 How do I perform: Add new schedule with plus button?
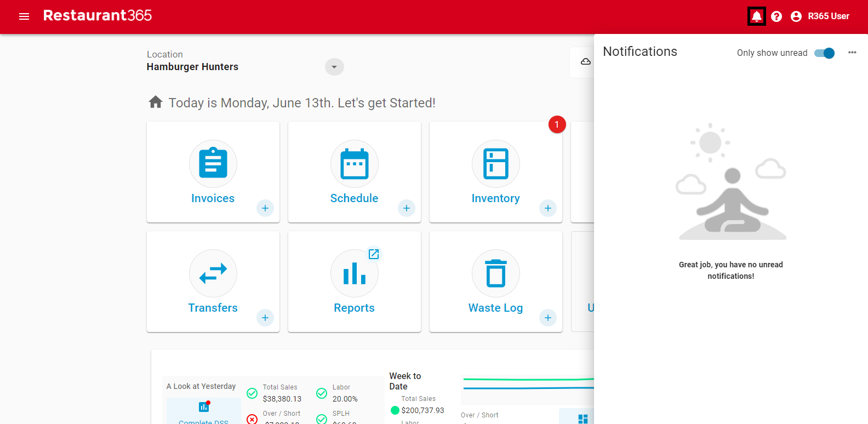point(407,208)
